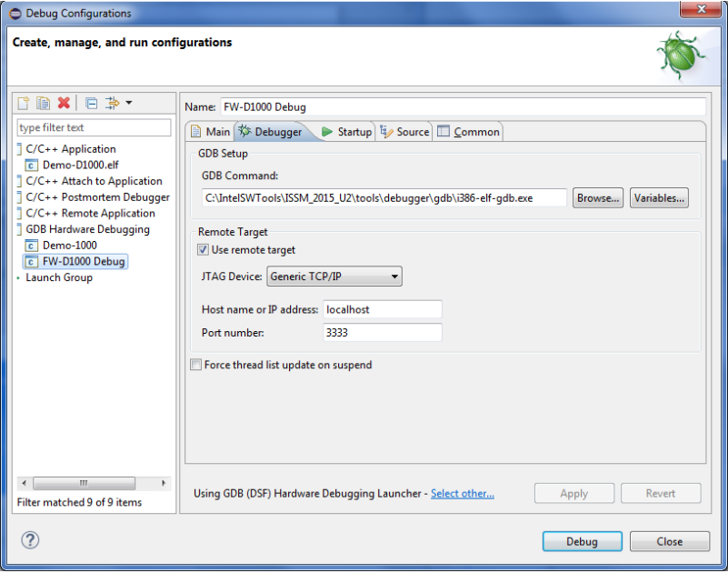This screenshot has width=728, height=573.
Task: Select the Demo-1000 hardware debugging entry
Action: pyautogui.click(x=70, y=246)
